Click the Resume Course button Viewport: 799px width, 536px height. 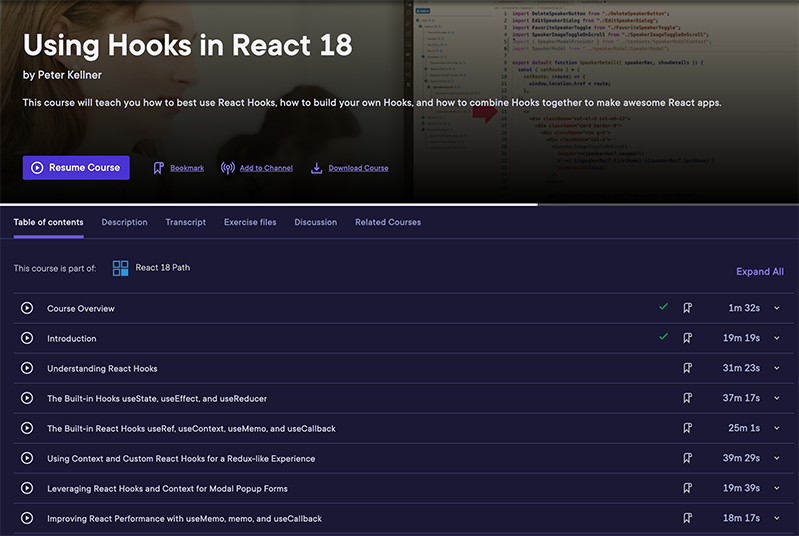point(76,168)
